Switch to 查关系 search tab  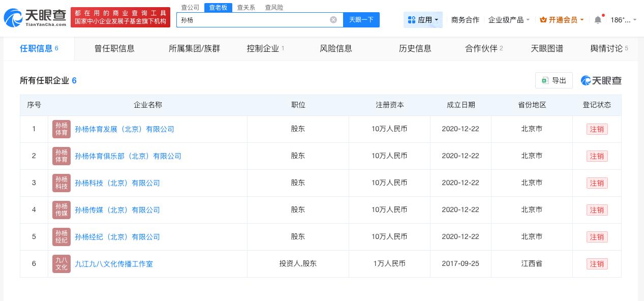tap(246, 7)
